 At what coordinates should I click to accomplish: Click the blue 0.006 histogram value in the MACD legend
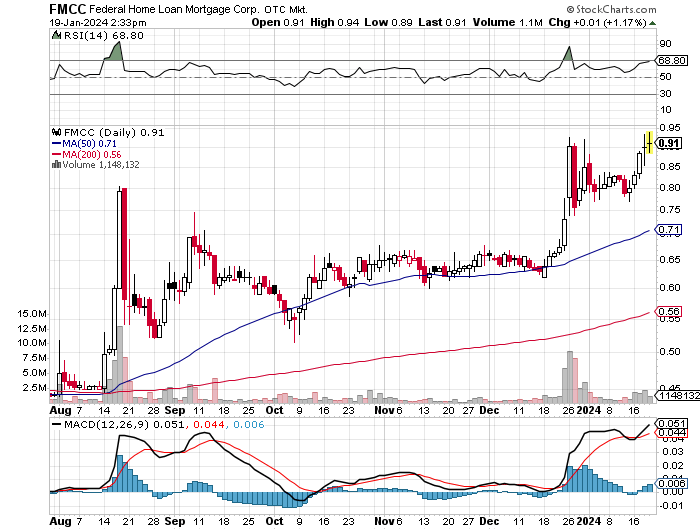(249, 424)
